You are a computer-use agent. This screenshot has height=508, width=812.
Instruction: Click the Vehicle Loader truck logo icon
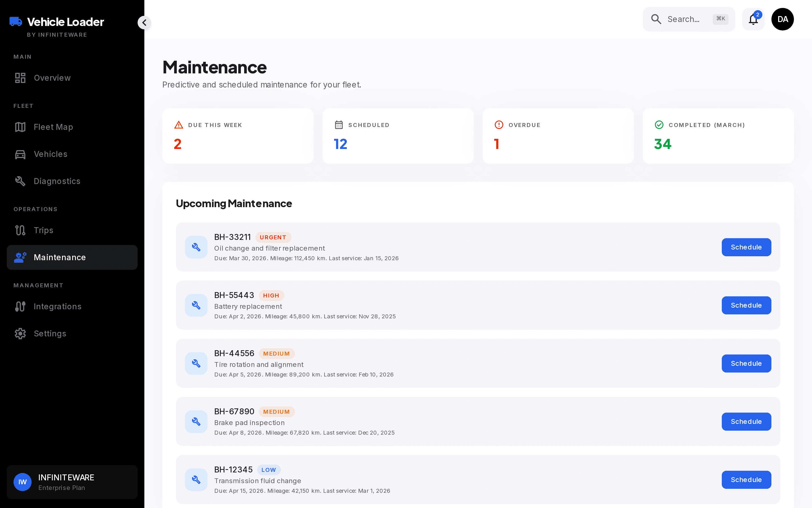pos(16,22)
